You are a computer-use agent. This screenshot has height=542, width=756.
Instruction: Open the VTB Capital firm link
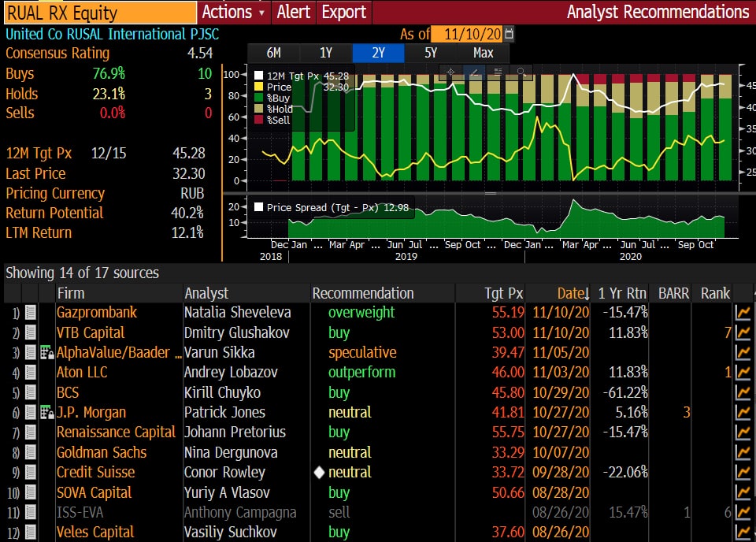click(x=90, y=332)
